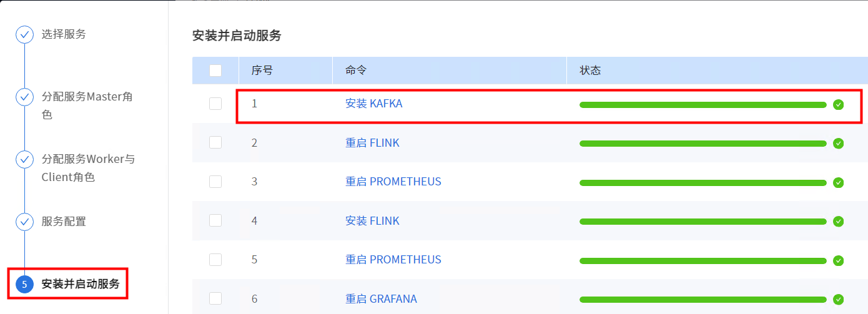The image size is (868, 314).
Task: Toggle the select-all checkbox in table header
Action: pyautogui.click(x=215, y=71)
